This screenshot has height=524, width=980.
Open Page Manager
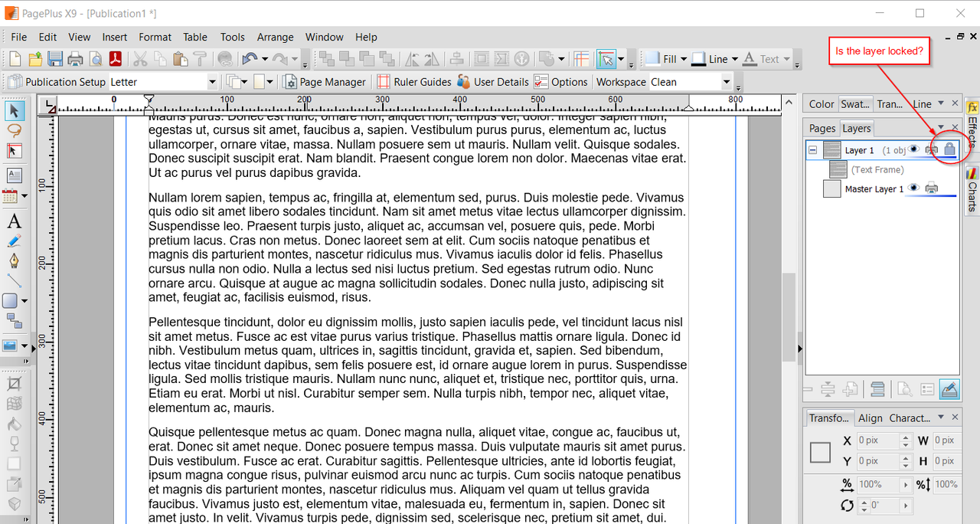pyautogui.click(x=325, y=82)
